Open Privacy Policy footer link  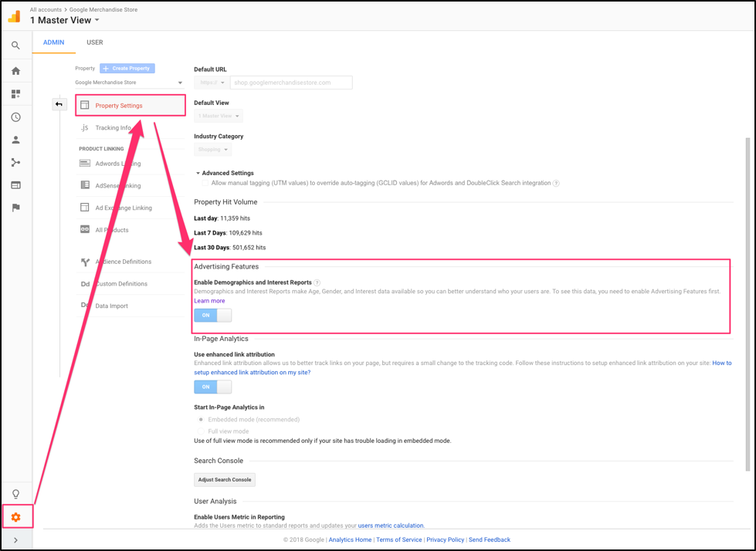click(446, 540)
